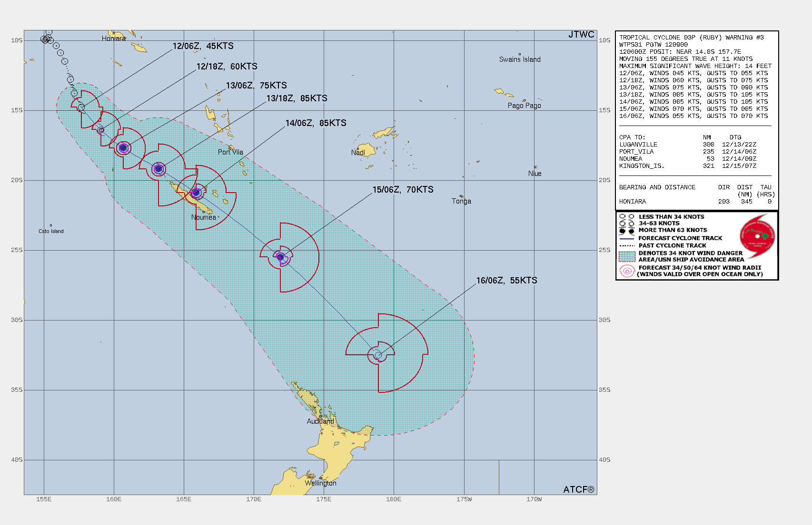Click the Nadi city label
The image size is (812, 525).
click(358, 153)
